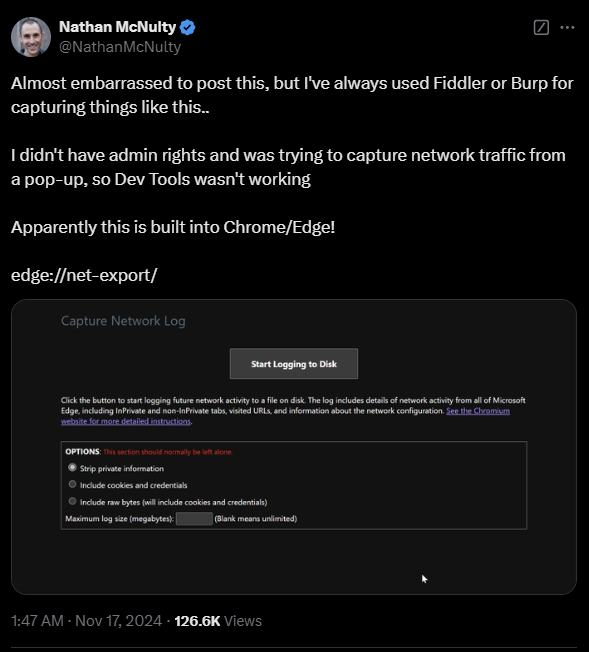Open the @NathanMcNulty handle link

pos(120,47)
